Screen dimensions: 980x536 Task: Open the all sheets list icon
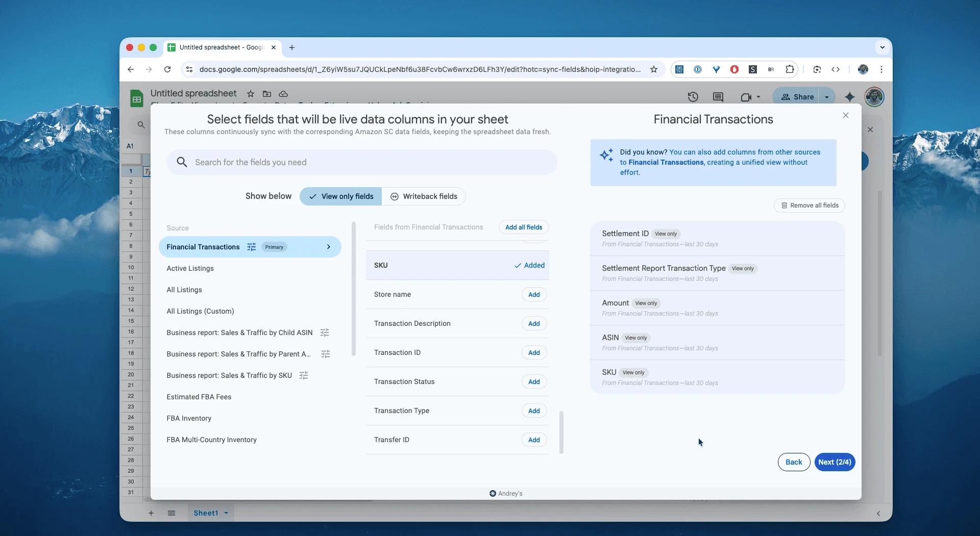point(171,513)
